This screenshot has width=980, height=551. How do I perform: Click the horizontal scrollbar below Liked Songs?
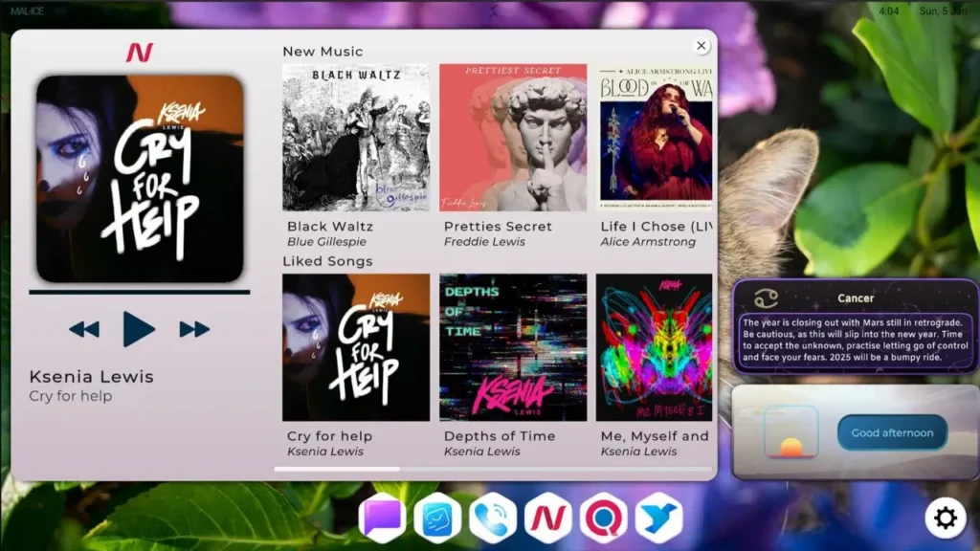click(x=493, y=469)
